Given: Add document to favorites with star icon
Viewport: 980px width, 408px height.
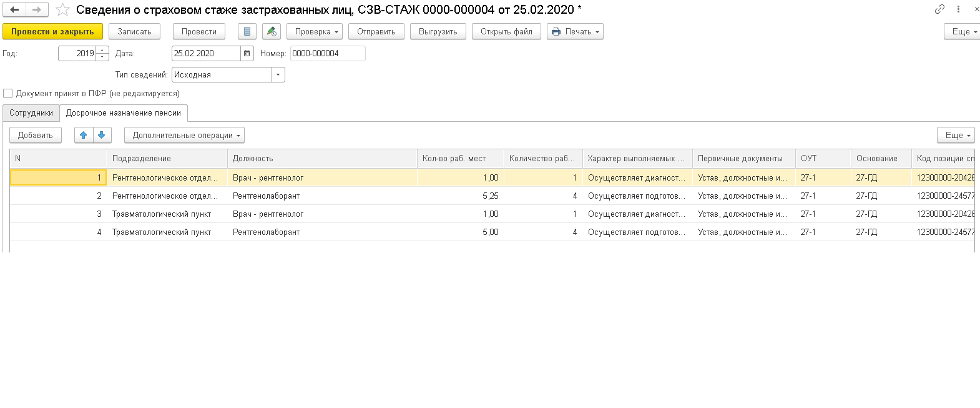Looking at the screenshot, I should [x=62, y=9].
